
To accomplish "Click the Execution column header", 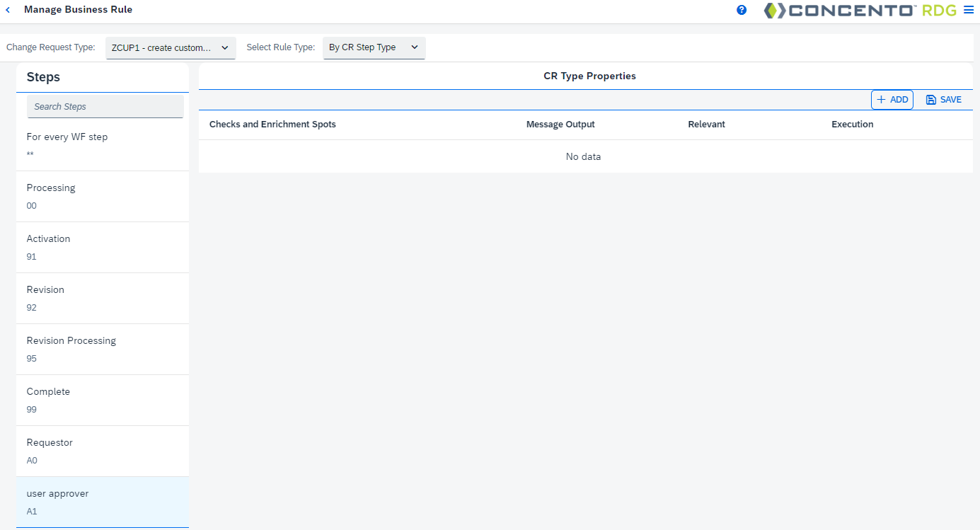I will pos(852,124).
